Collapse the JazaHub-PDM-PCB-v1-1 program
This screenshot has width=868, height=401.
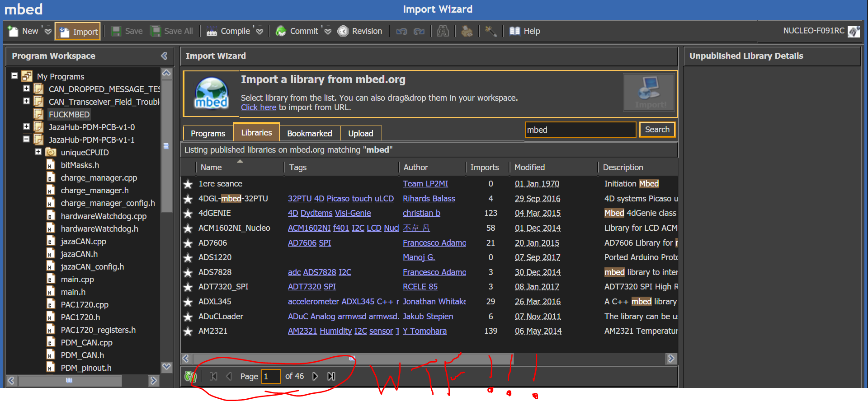(26, 140)
